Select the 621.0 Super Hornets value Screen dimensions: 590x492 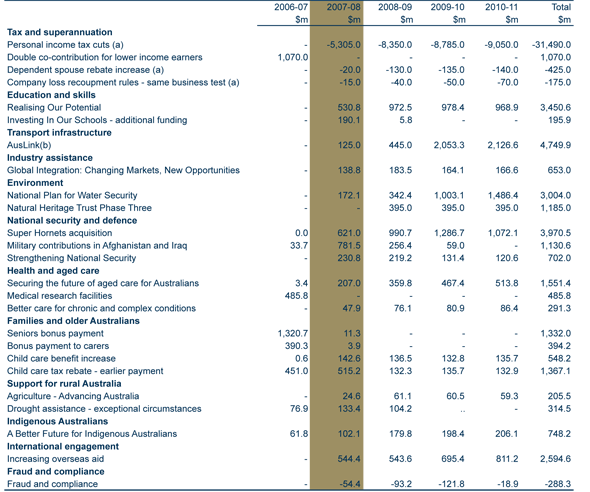349,233
